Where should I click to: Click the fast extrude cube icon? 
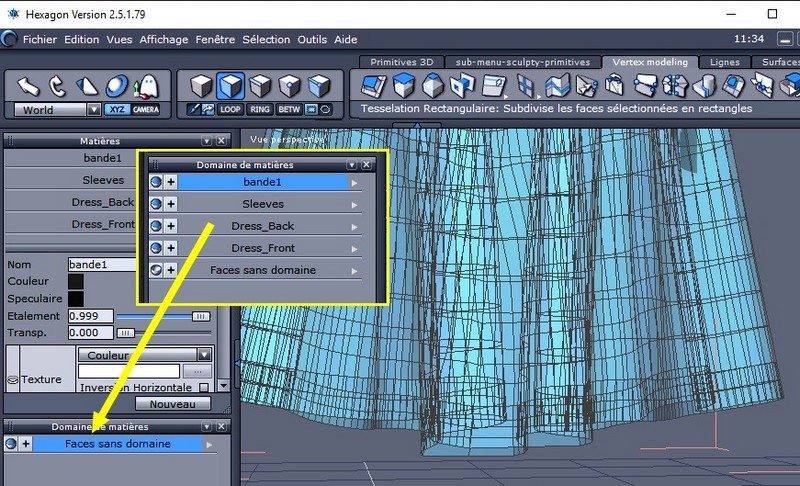[x=404, y=85]
